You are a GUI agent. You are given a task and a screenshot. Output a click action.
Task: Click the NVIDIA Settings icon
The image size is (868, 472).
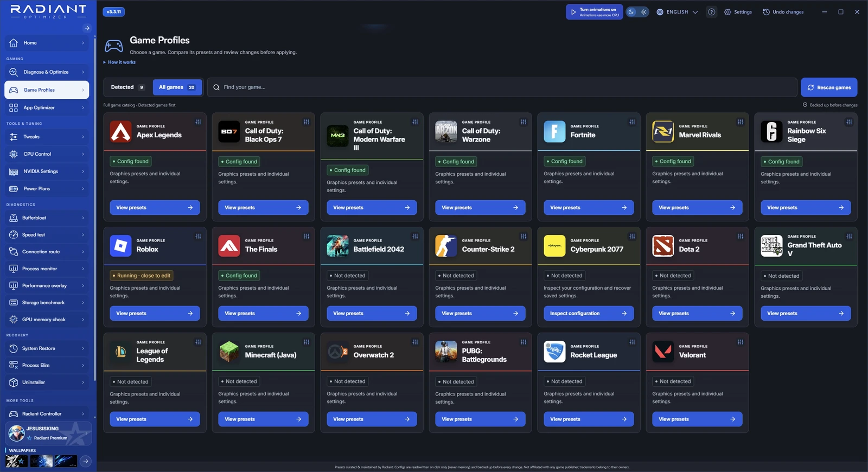[14, 171]
